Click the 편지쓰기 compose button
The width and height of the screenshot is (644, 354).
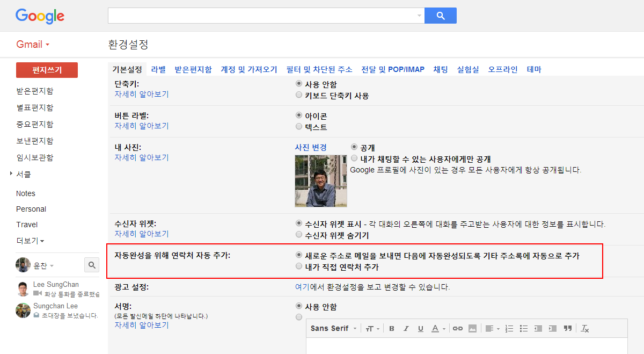(47, 70)
